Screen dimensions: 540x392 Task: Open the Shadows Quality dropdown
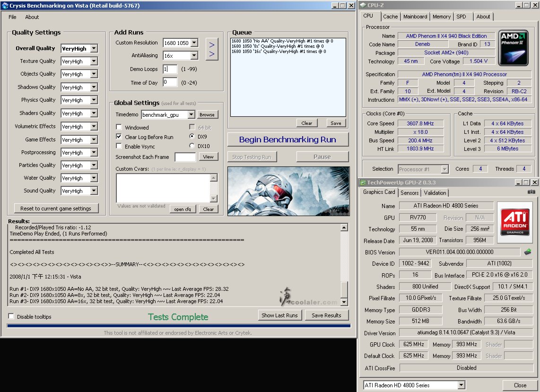pyautogui.click(x=94, y=87)
